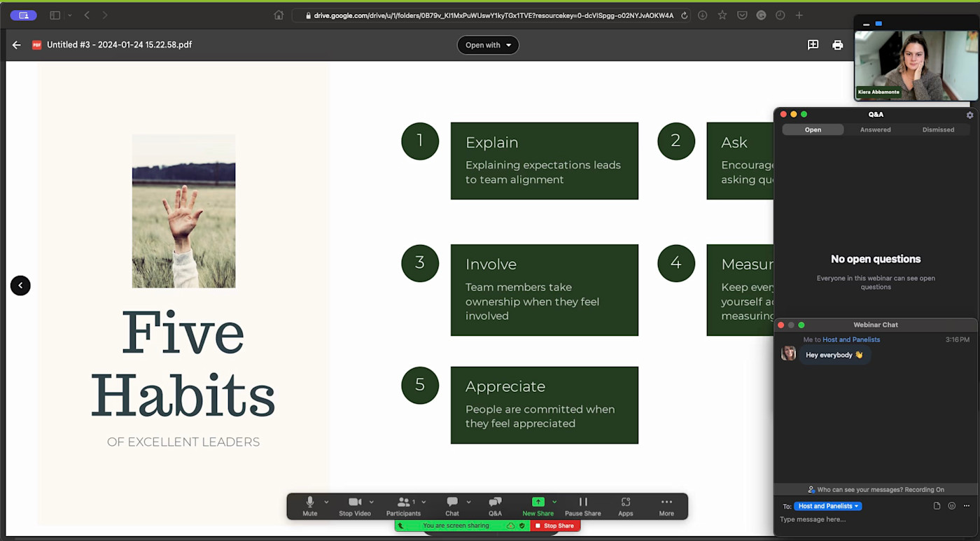
Task: Switch to the Answered tab in Q&A
Action: pyautogui.click(x=875, y=129)
